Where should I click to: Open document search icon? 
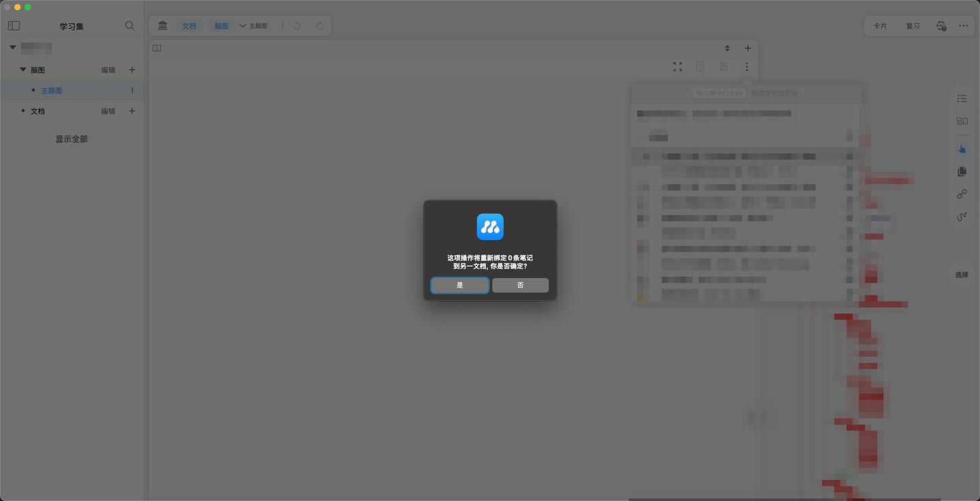click(700, 67)
